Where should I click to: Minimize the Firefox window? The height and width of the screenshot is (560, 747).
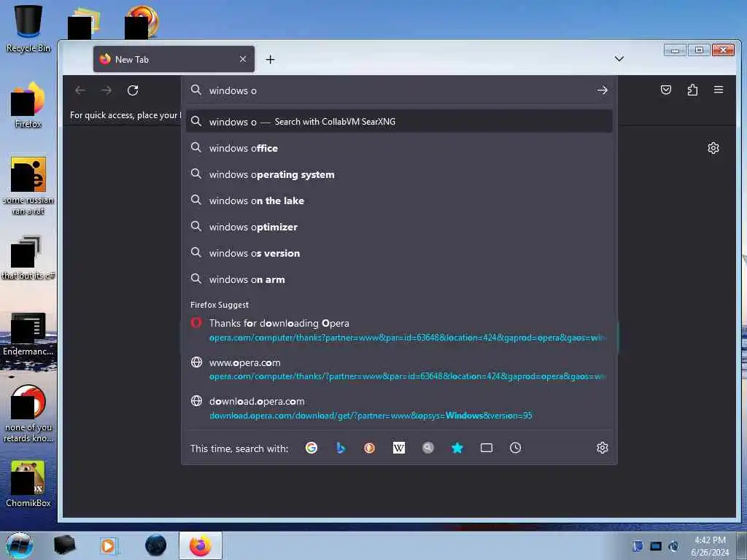[675, 50]
